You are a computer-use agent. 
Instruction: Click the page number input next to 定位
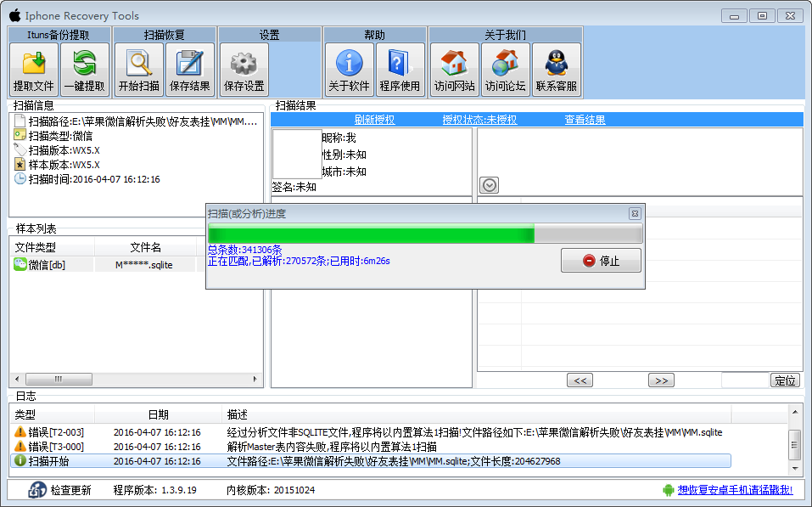[x=745, y=380]
